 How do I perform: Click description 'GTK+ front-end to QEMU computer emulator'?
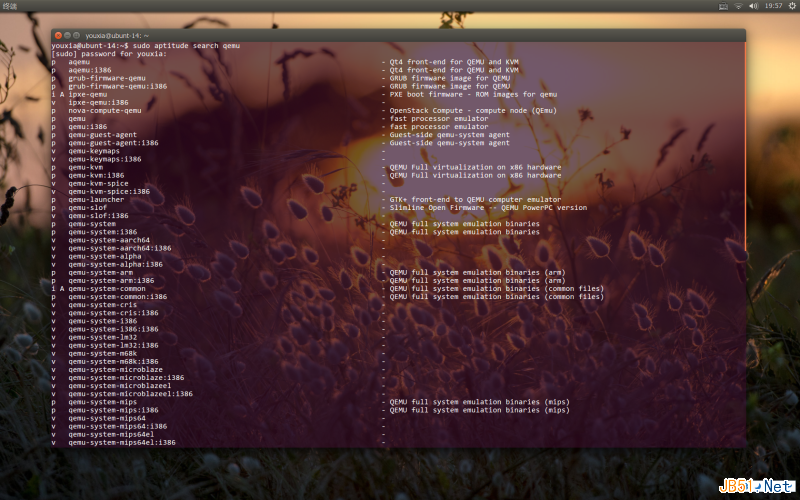[476, 200]
